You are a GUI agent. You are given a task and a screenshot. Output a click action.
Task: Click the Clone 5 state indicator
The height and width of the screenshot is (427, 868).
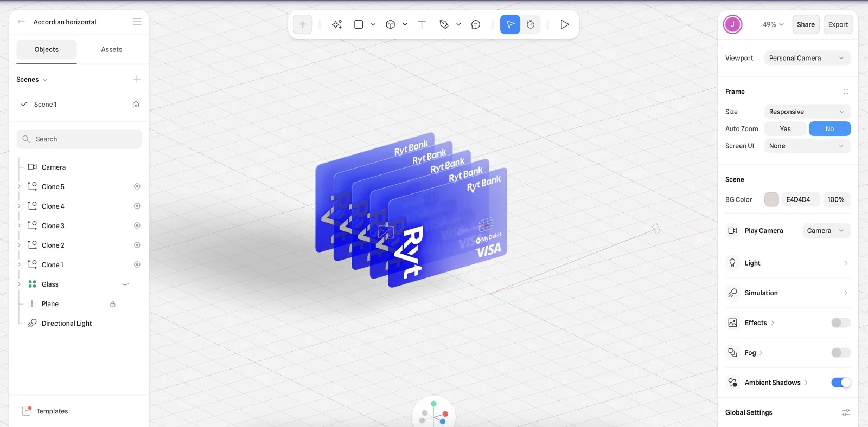click(137, 186)
